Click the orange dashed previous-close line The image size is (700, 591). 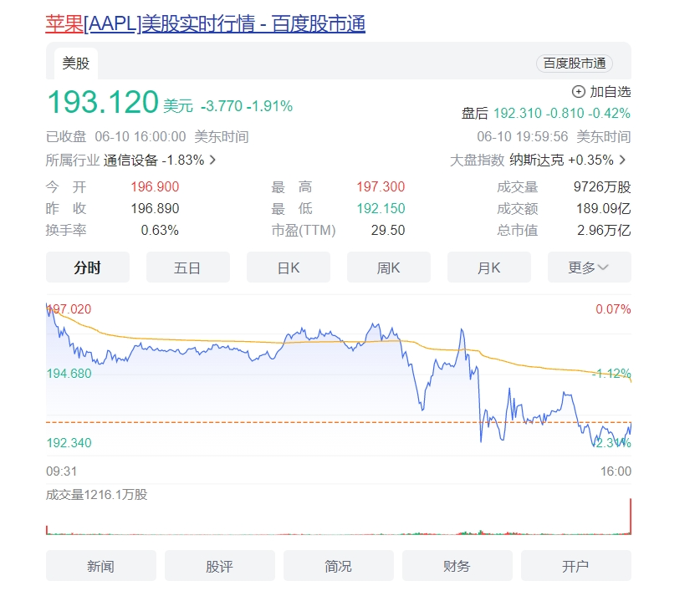[x=339, y=422]
